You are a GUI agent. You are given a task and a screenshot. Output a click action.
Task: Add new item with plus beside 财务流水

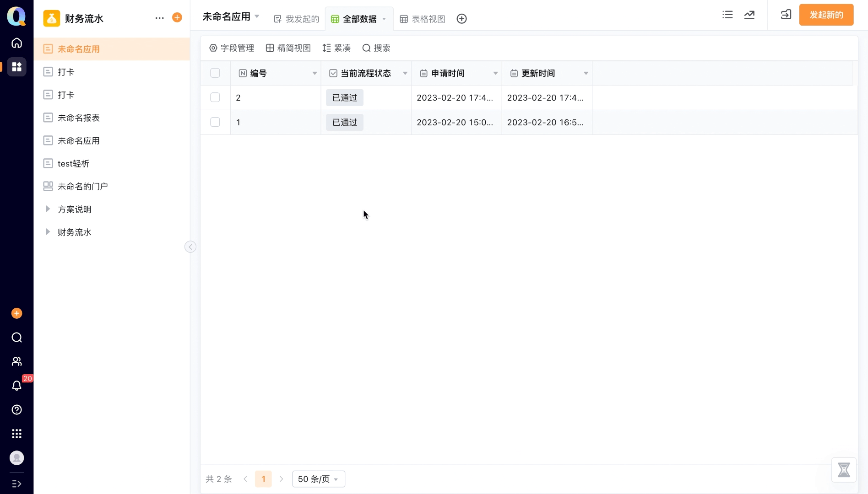tap(177, 17)
